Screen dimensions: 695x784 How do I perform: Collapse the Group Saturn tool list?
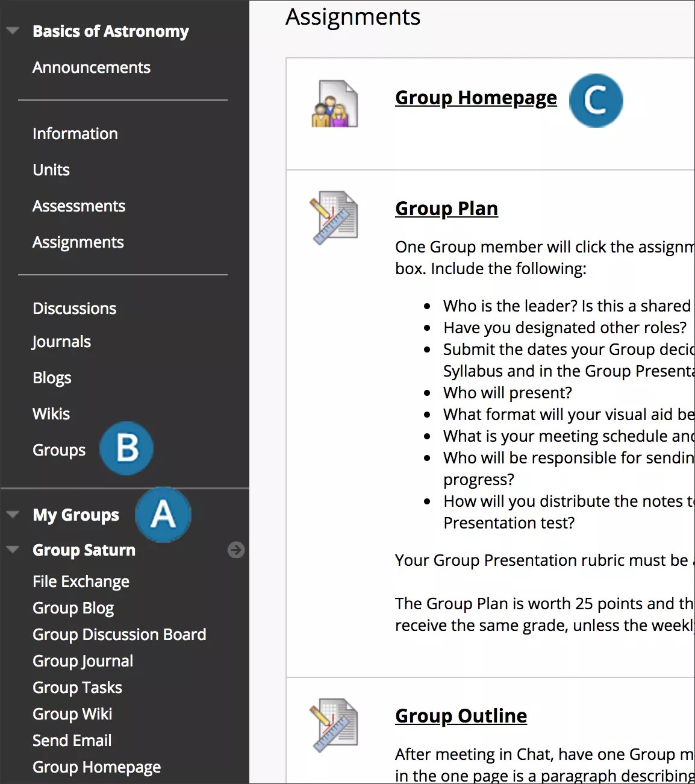click(x=12, y=550)
